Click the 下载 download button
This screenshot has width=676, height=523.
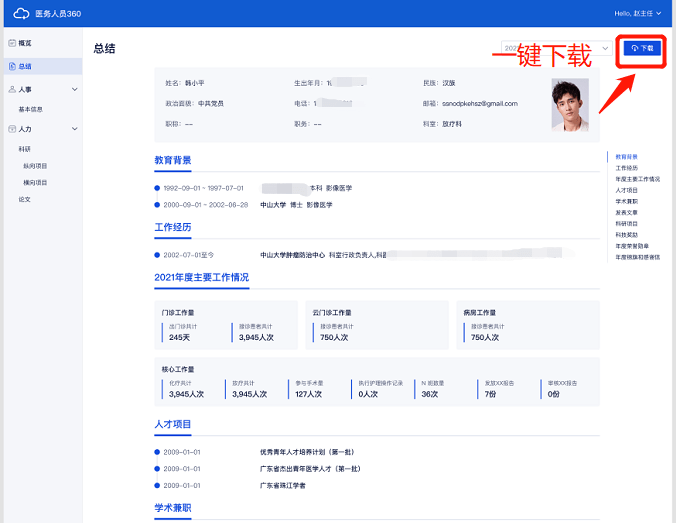pos(643,48)
